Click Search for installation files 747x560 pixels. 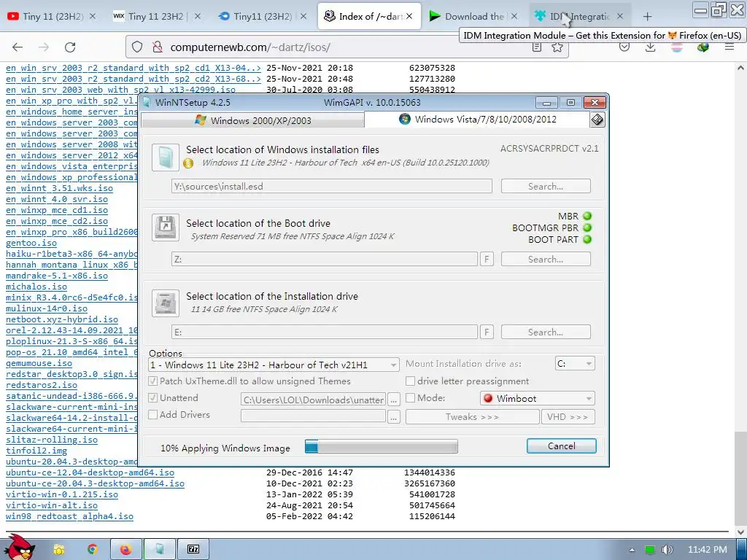tap(546, 186)
